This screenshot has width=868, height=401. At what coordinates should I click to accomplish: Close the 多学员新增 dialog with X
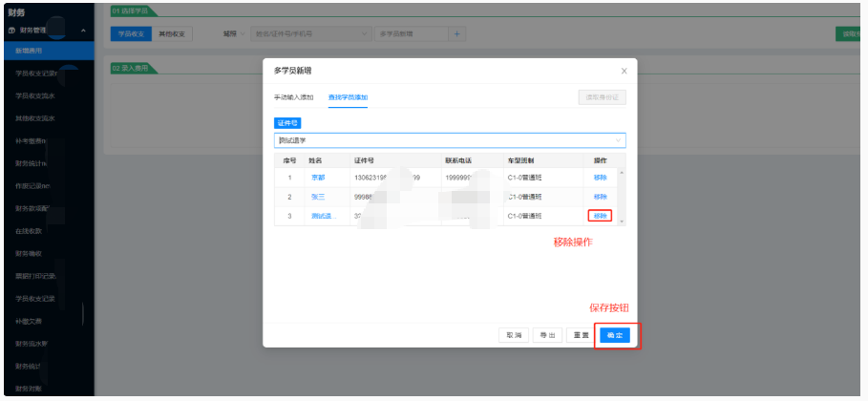click(x=624, y=71)
